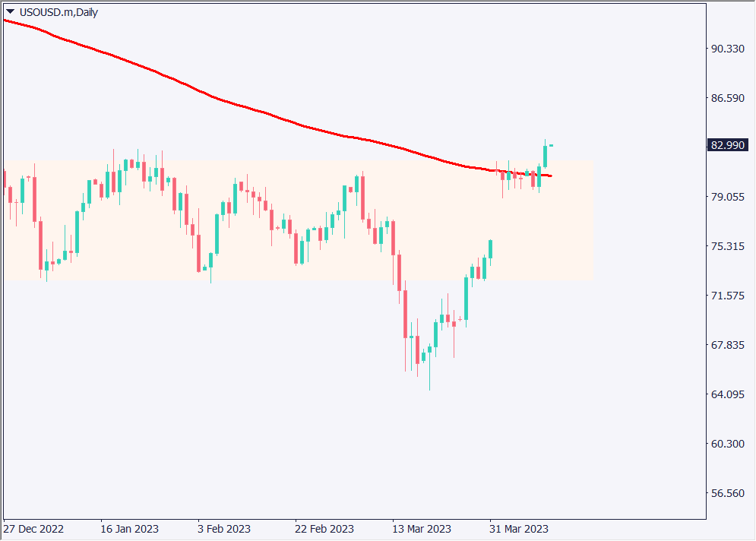Click the 13 Mar 2023 date label

click(422, 529)
